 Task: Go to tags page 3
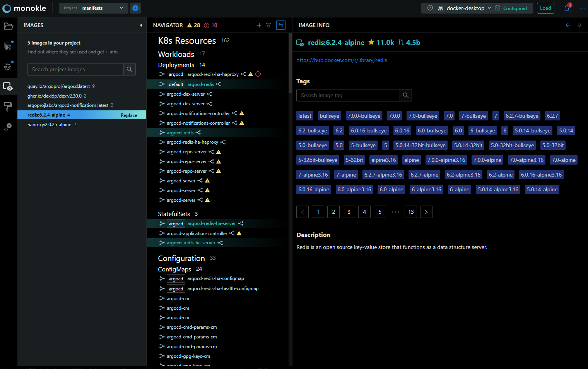(349, 212)
